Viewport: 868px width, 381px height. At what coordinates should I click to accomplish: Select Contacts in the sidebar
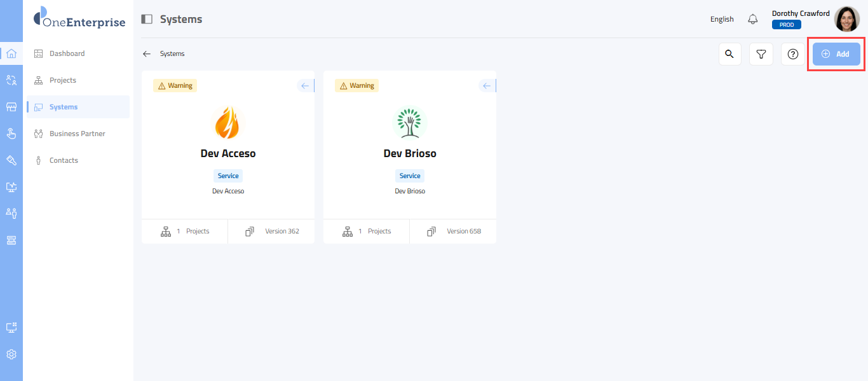point(64,160)
